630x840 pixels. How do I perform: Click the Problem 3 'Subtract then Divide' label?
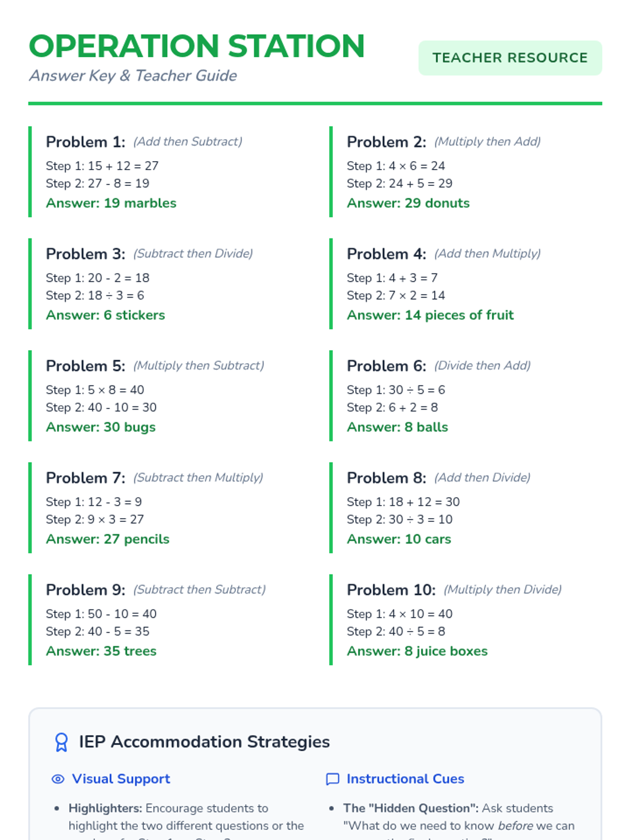[x=193, y=254]
